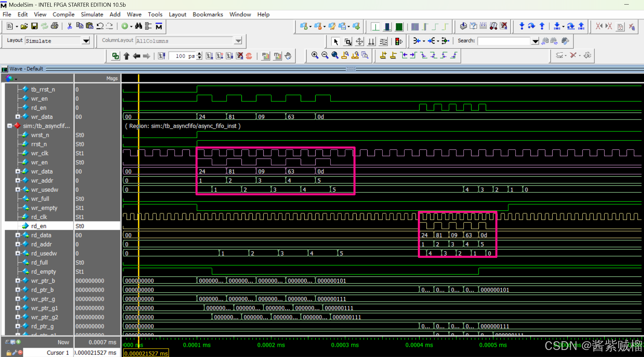Viewport: 644px width, 357px height.
Task: Click the wr_full signal name
Action: pos(40,199)
